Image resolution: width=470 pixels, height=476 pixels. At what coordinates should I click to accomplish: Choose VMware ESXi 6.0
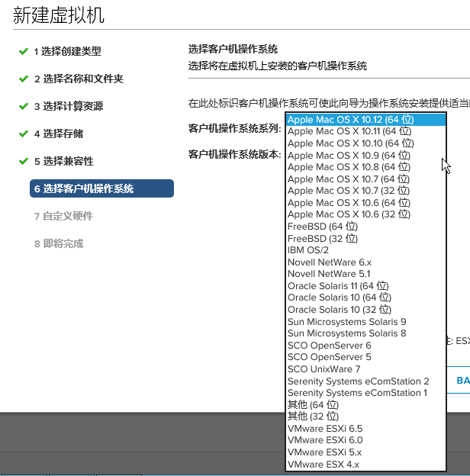366,440
